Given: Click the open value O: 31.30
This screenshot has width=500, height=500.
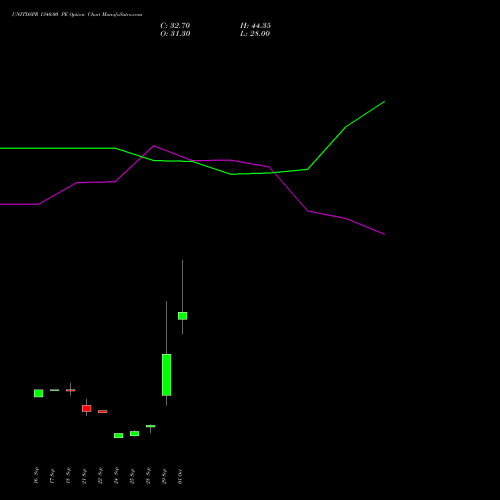Looking at the screenshot, I should coord(175,34).
